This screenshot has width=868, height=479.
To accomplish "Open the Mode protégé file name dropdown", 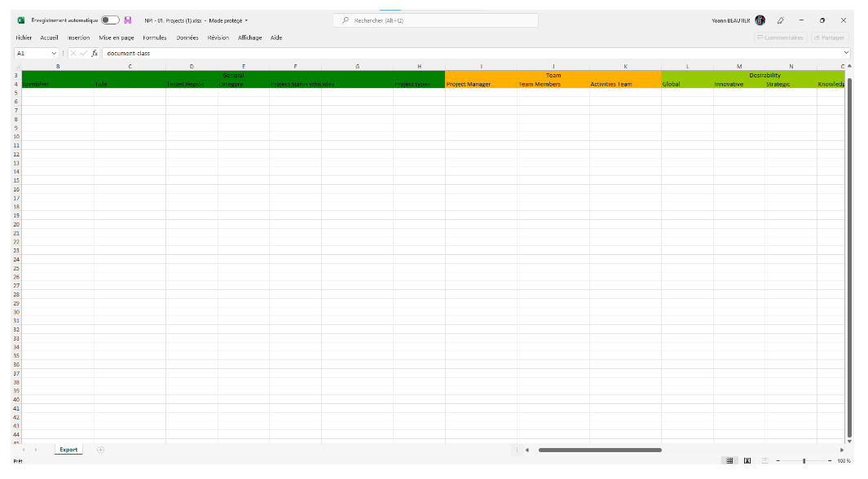I will 246,20.
